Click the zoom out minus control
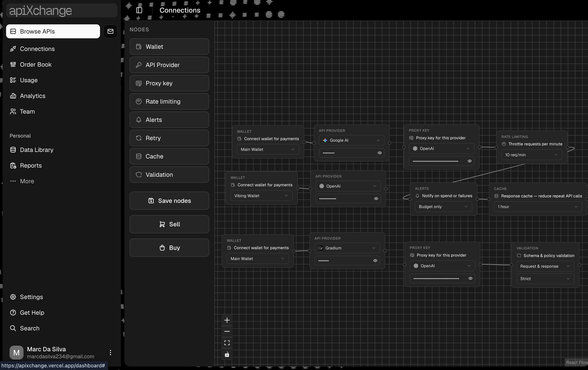Viewport: 588px width, 370px height. [x=227, y=331]
